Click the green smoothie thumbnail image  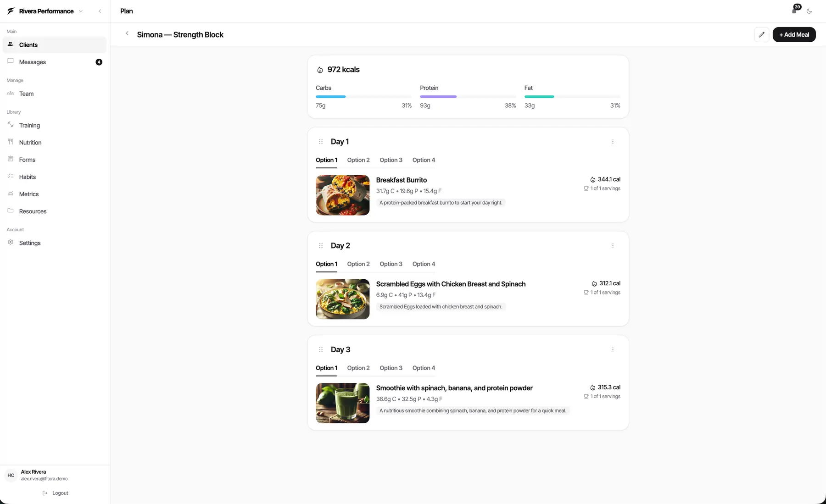(342, 403)
